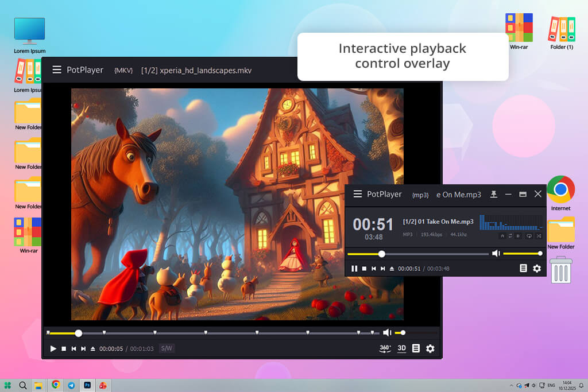Open the taskbar clock showing 14:04
Viewport: 588px width, 392px height.
(x=567, y=385)
